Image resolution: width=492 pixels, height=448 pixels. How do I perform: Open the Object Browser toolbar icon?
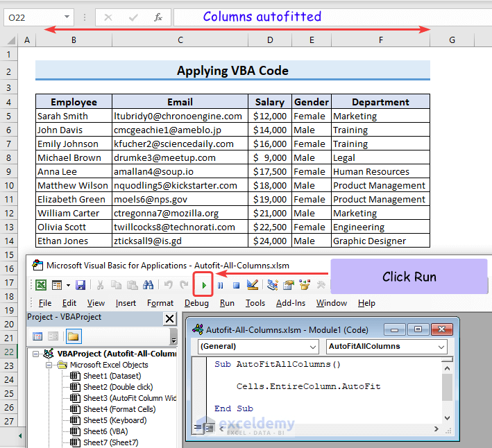pyautogui.click(x=305, y=284)
